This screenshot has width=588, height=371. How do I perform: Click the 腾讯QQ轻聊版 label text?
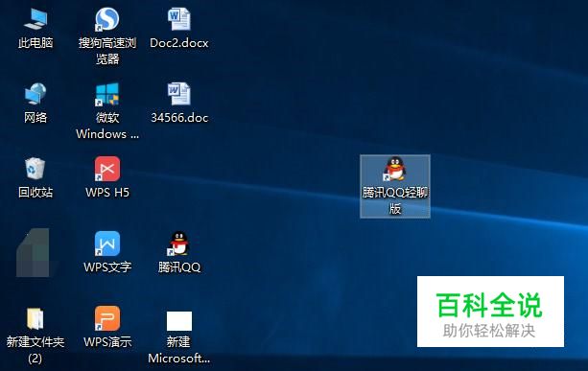pyautogui.click(x=395, y=200)
